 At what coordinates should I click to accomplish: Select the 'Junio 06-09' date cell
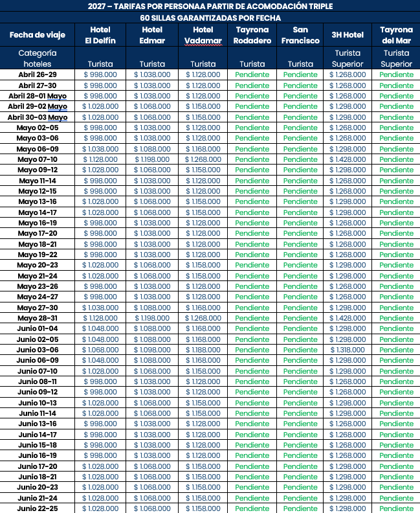tap(38, 360)
